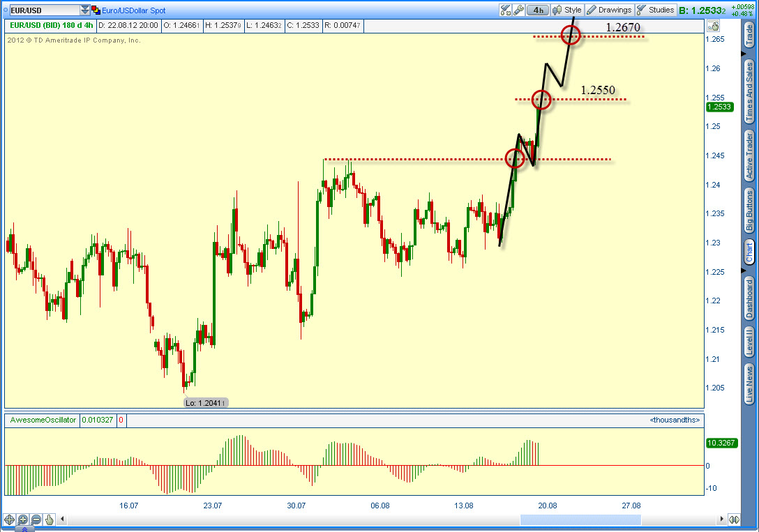Click the +0.48% percent change value

pyautogui.click(x=742, y=13)
